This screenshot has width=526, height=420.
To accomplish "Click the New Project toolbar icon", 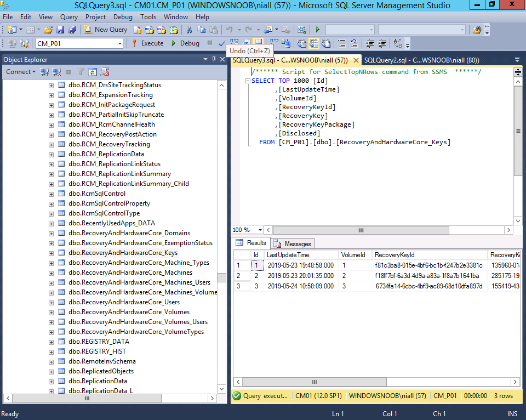I will (12, 30).
